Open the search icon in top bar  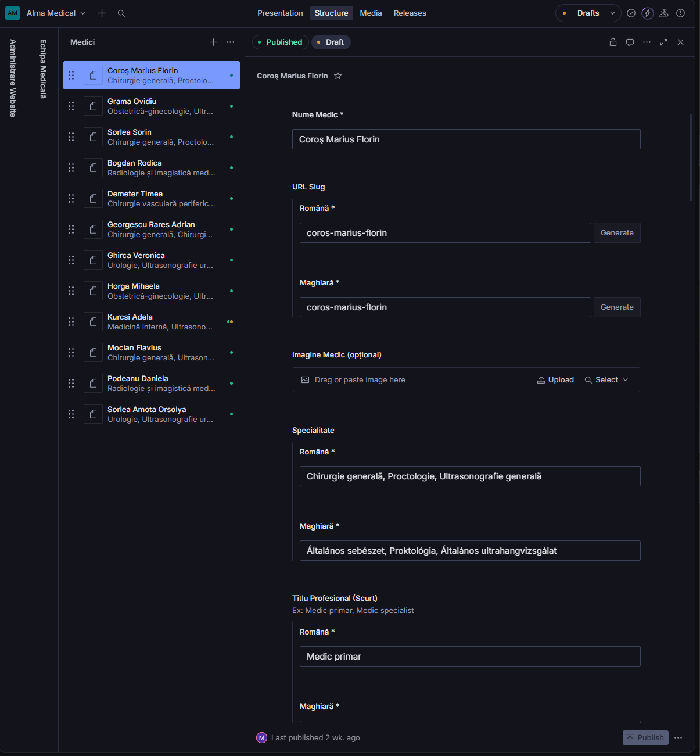pyautogui.click(x=121, y=13)
